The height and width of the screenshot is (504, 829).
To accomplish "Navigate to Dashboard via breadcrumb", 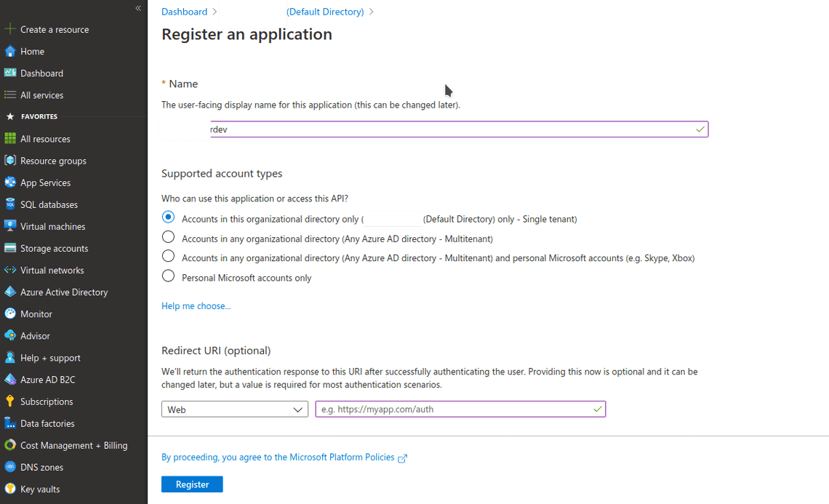I will (184, 11).
